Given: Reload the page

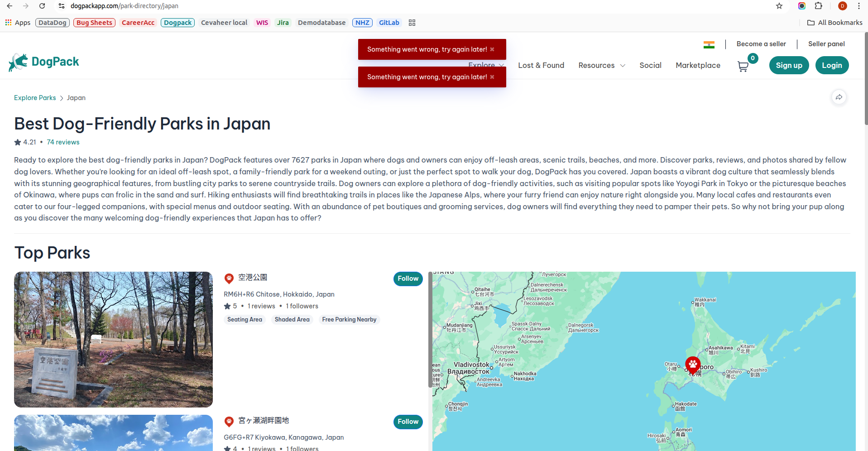Looking at the screenshot, I should 42,6.
